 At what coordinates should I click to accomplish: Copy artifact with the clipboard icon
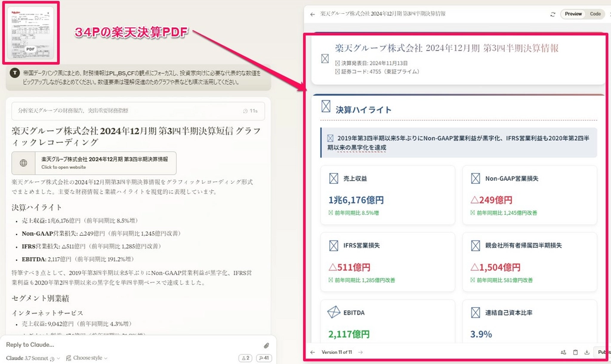576,352
